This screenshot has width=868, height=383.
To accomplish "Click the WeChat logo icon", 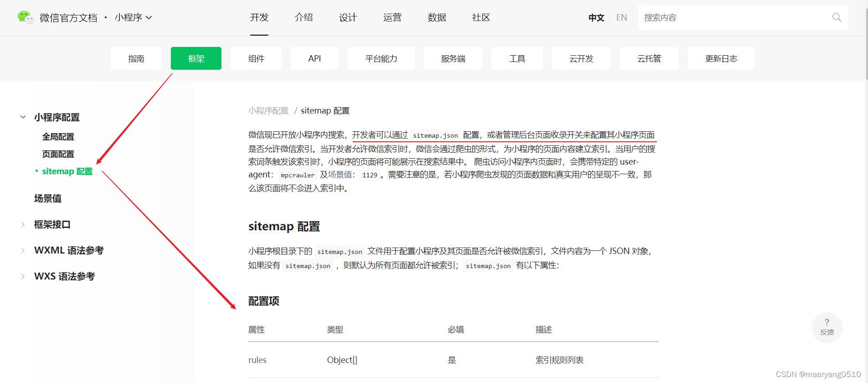I will [x=26, y=17].
